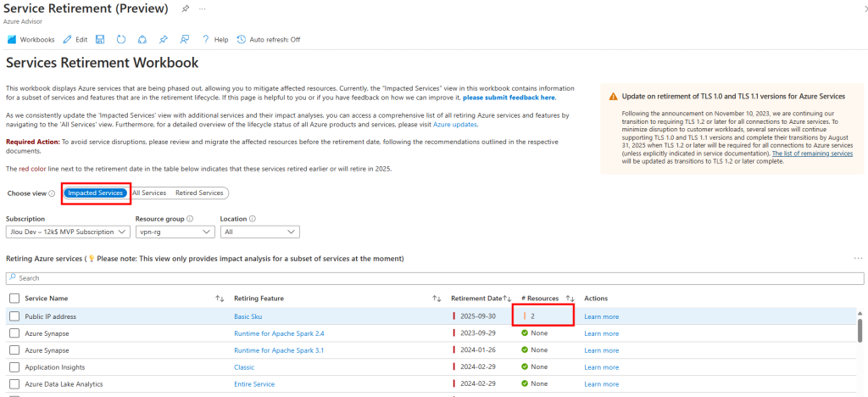The height and width of the screenshot is (397, 868).
Task: Select the Impacted Services view
Action: click(95, 193)
